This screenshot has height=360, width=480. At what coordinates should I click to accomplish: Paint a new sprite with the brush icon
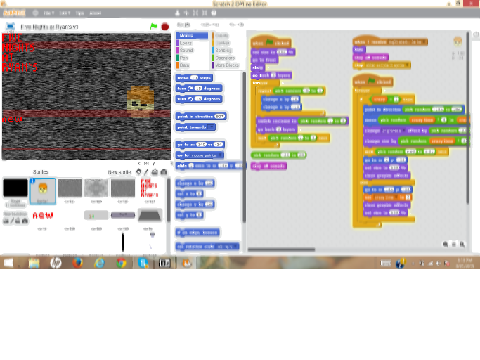146,172
